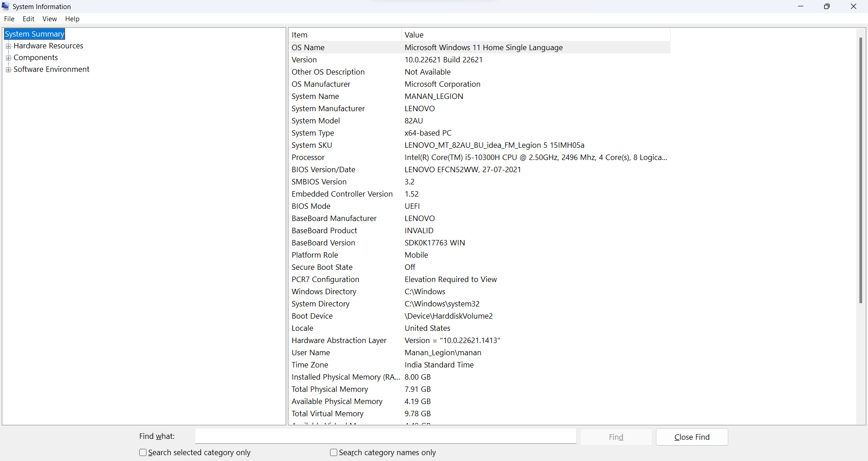Enable Search selected category only checkbox

pos(143,452)
